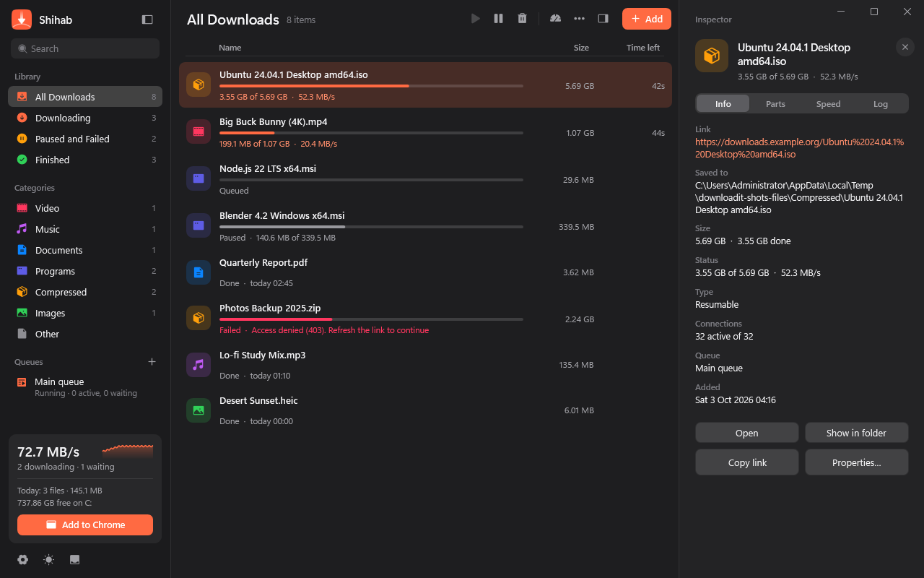Sort by the Size column header
The height and width of the screenshot is (578, 924).
(x=581, y=48)
